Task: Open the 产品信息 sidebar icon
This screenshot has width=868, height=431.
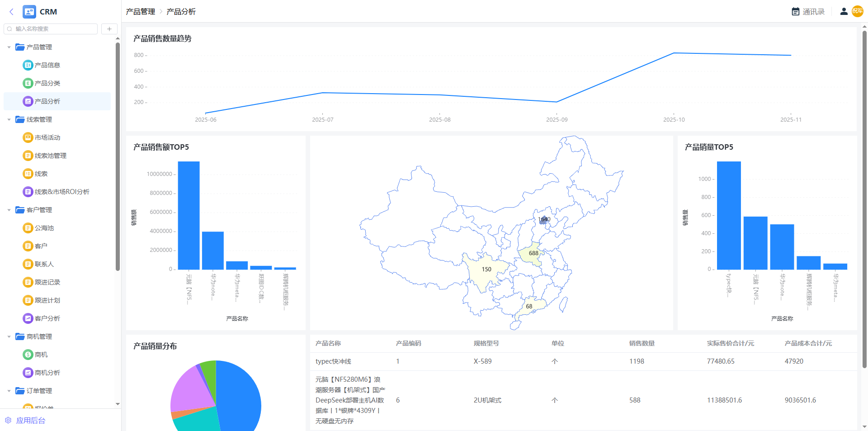Action: (x=28, y=65)
